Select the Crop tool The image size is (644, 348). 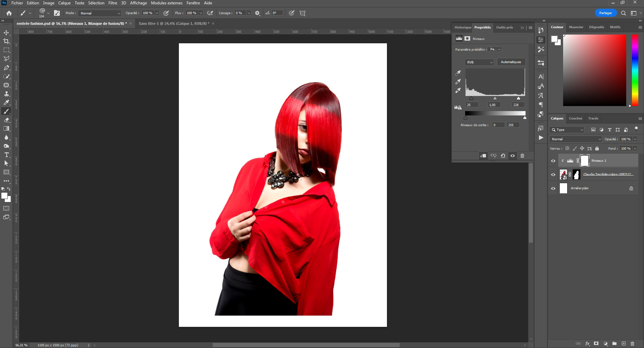pos(6,41)
